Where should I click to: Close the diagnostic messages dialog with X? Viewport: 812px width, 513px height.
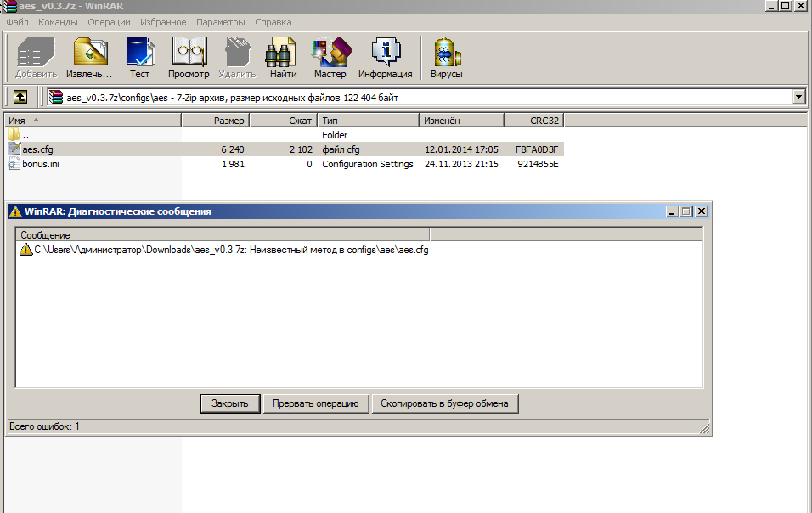tap(702, 211)
